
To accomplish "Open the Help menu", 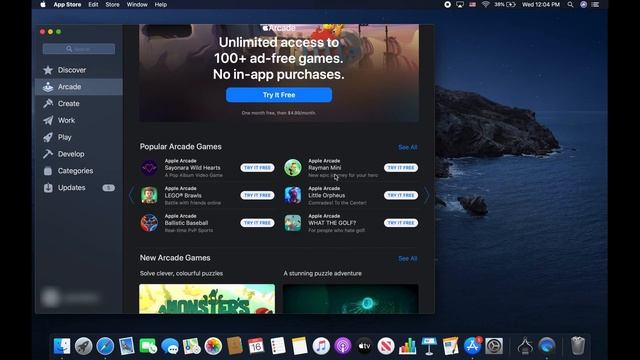I will (x=160, y=4).
